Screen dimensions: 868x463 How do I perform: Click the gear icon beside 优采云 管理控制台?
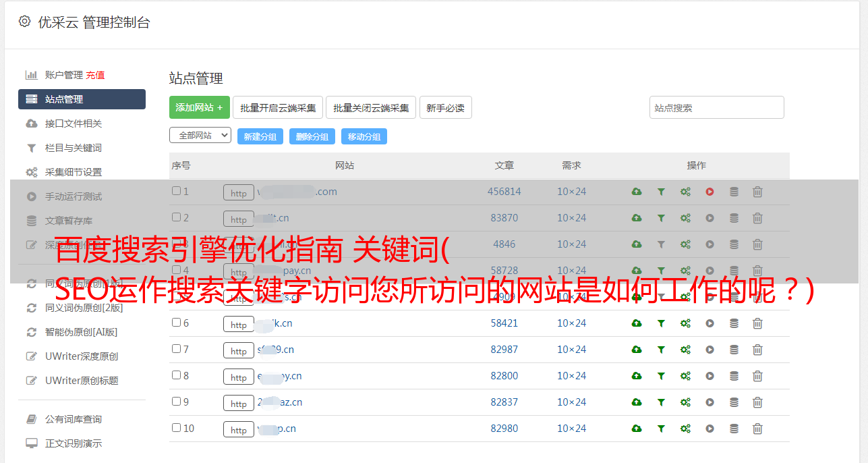point(25,22)
